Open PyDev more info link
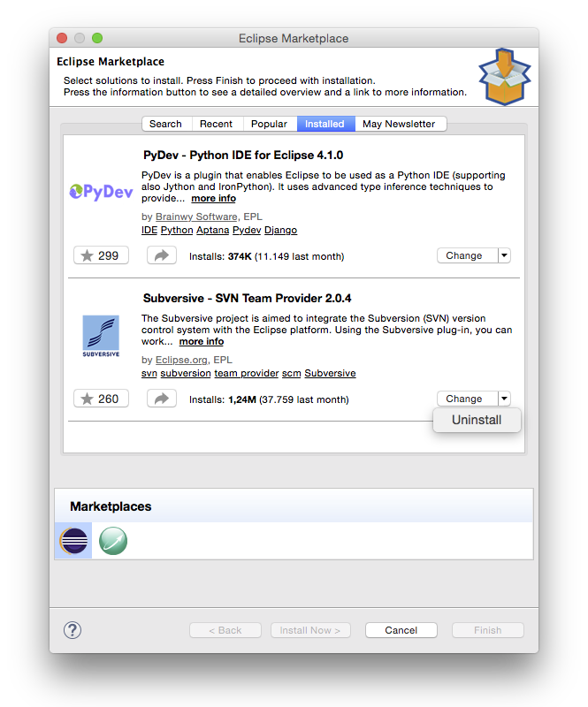 (213, 198)
